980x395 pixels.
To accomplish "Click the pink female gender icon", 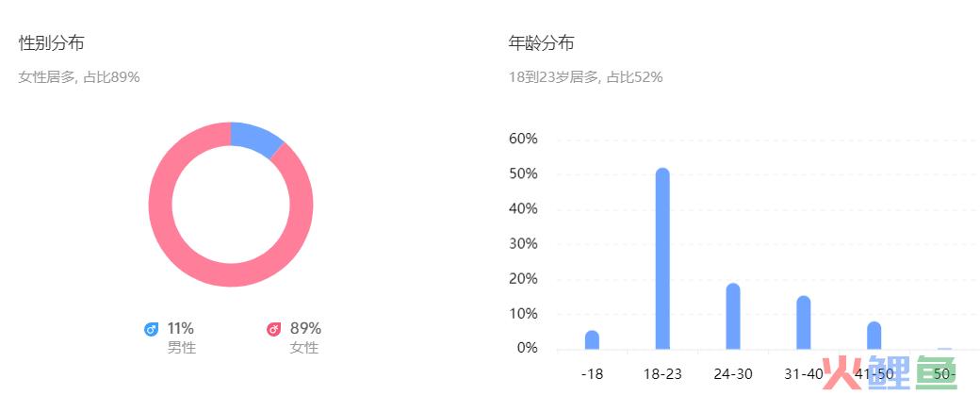I will tap(274, 329).
